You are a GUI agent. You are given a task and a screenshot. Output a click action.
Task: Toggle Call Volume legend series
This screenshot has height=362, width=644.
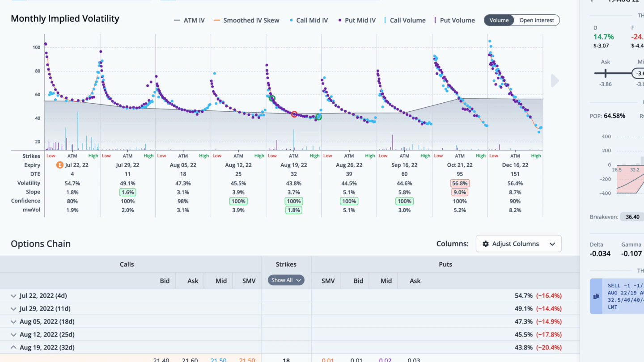[x=405, y=20]
